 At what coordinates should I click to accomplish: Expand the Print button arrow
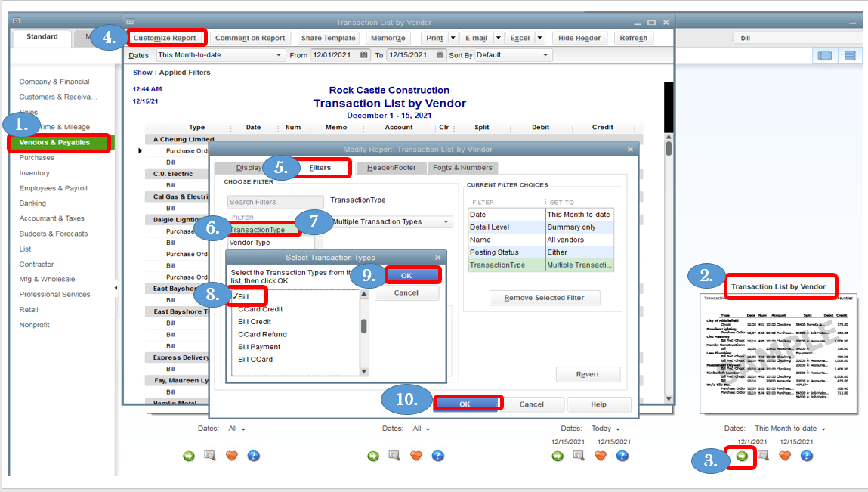[x=453, y=38]
